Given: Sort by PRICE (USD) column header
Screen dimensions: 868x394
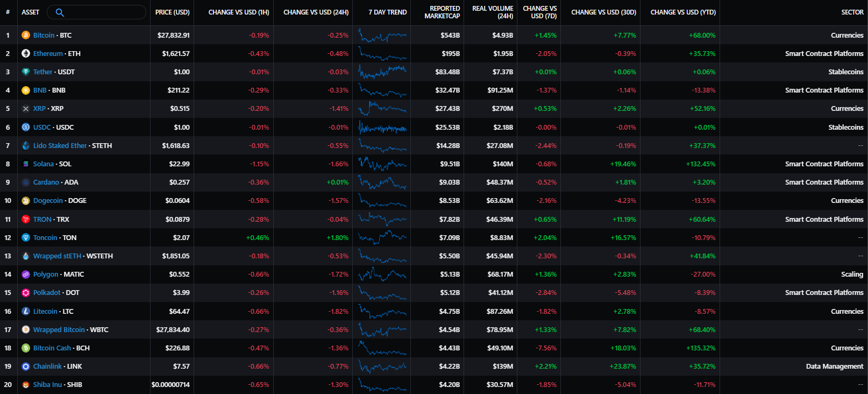Looking at the screenshot, I should 172,12.
